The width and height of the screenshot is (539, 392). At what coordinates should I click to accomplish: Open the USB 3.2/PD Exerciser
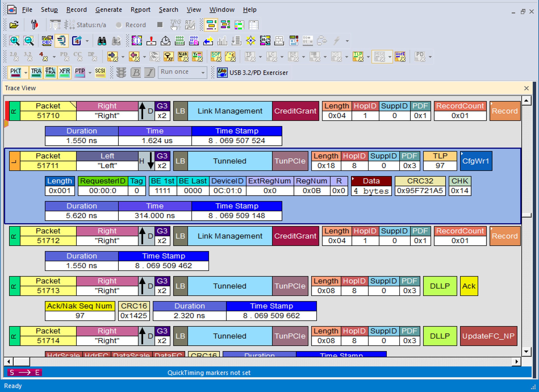coord(253,73)
